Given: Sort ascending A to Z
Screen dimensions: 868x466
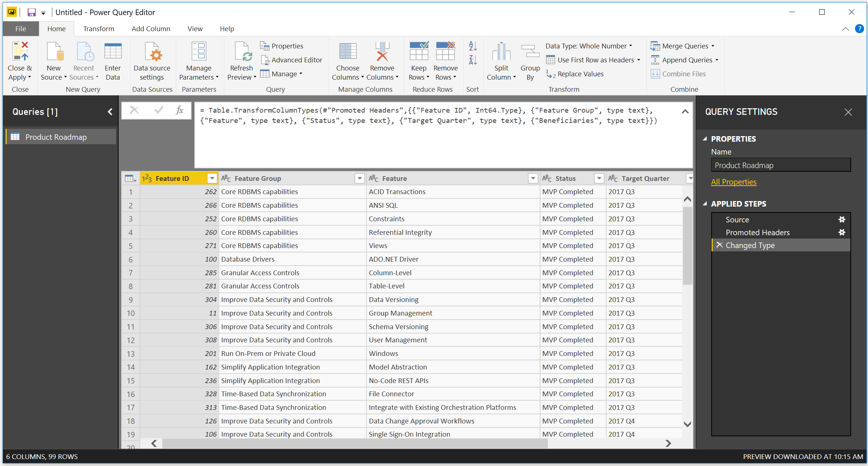Looking at the screenshot, I should point(473,46).
